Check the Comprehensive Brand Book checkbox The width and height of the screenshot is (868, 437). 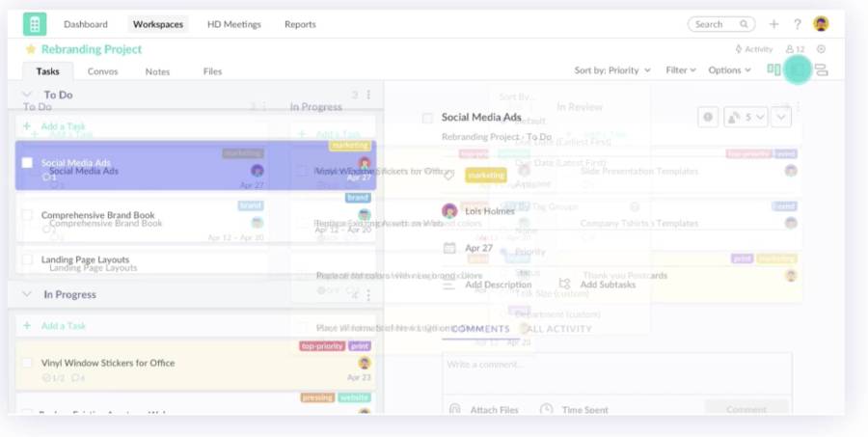[27, 215]
